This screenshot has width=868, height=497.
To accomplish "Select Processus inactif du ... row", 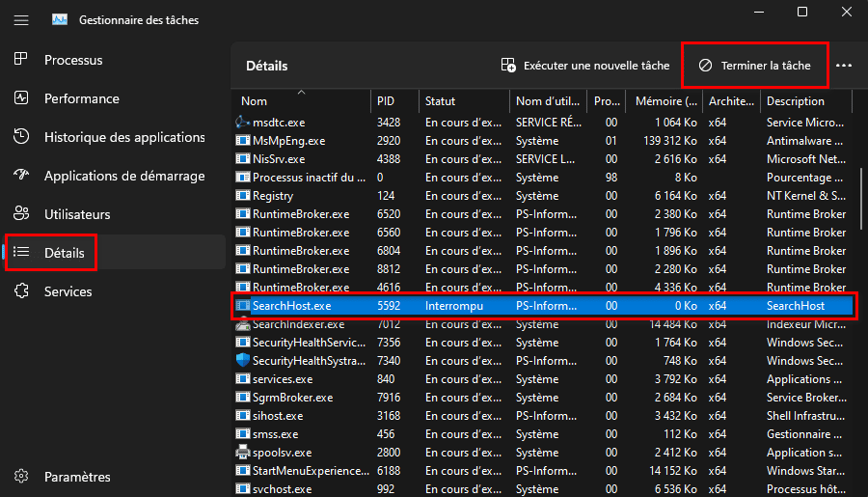I will [x=542, y=178].
